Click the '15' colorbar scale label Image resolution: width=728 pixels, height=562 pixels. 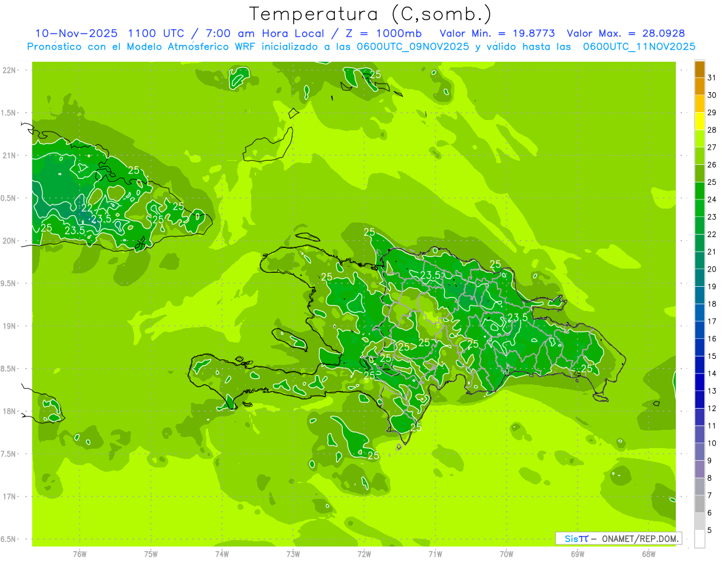(712, 356)
